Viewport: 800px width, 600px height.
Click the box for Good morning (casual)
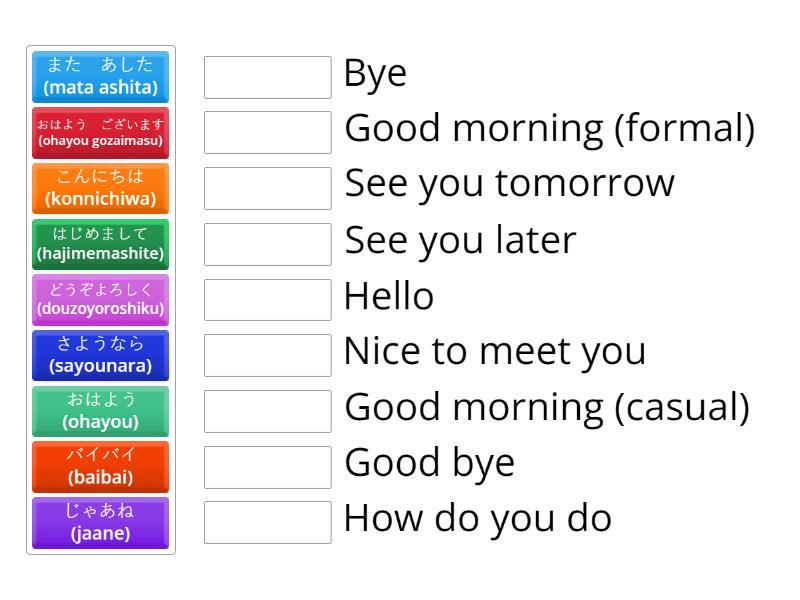267,410
